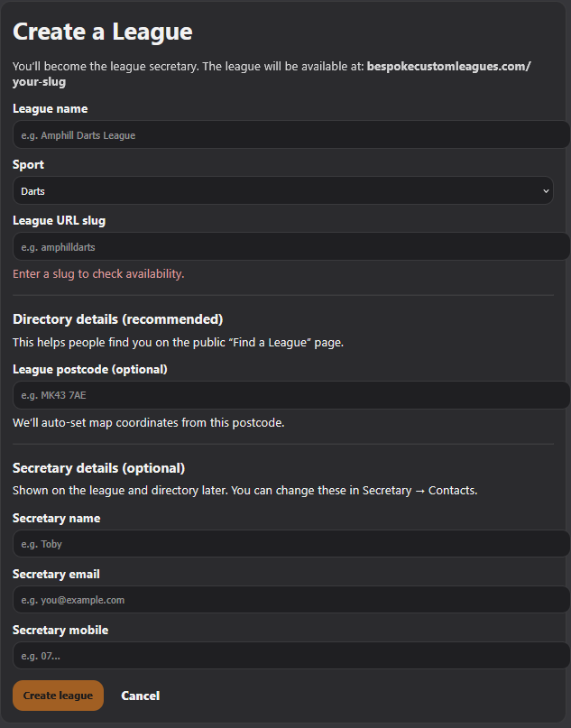The image size is (571, 728).
Task: Click the "Secretary mobile" label
Action: [x=60, y=631]
